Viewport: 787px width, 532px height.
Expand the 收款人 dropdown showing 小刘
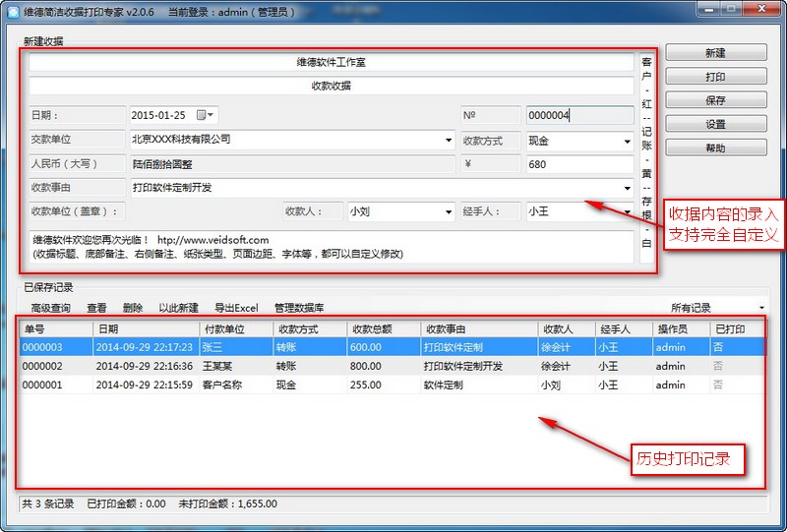click(x=449, y=211)
